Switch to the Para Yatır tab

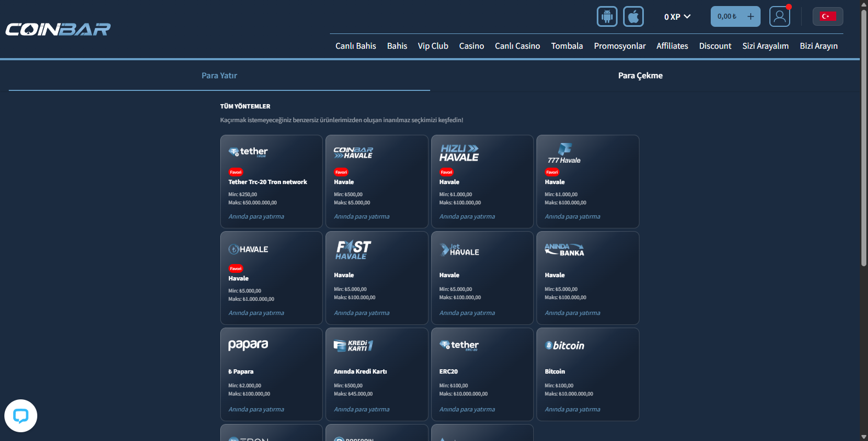click(x=219, y=76)
